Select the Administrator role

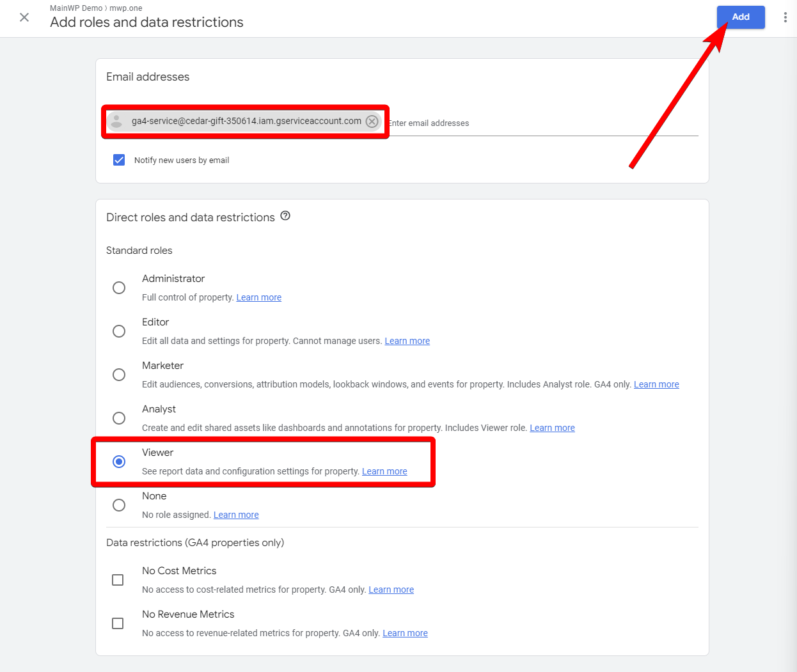119,288
